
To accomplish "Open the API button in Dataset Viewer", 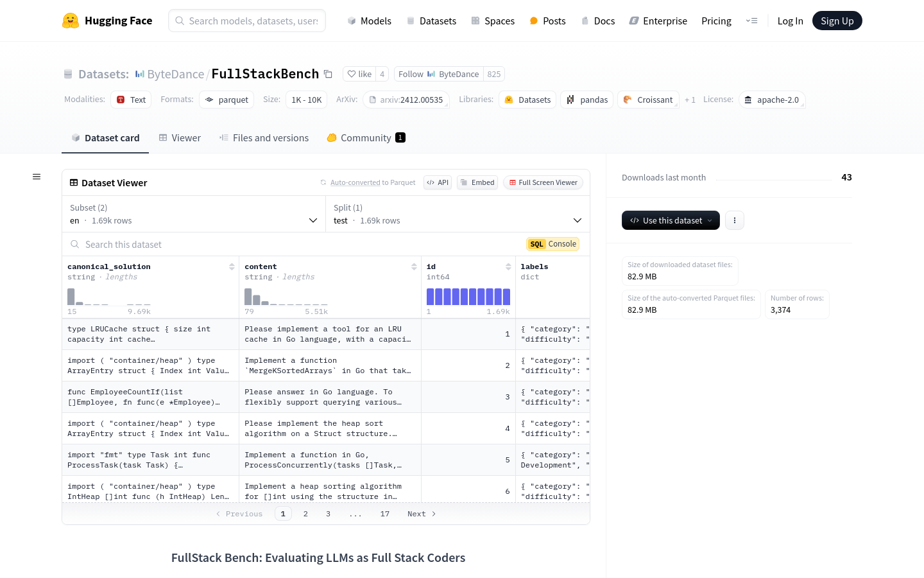I will coord(438,182).
